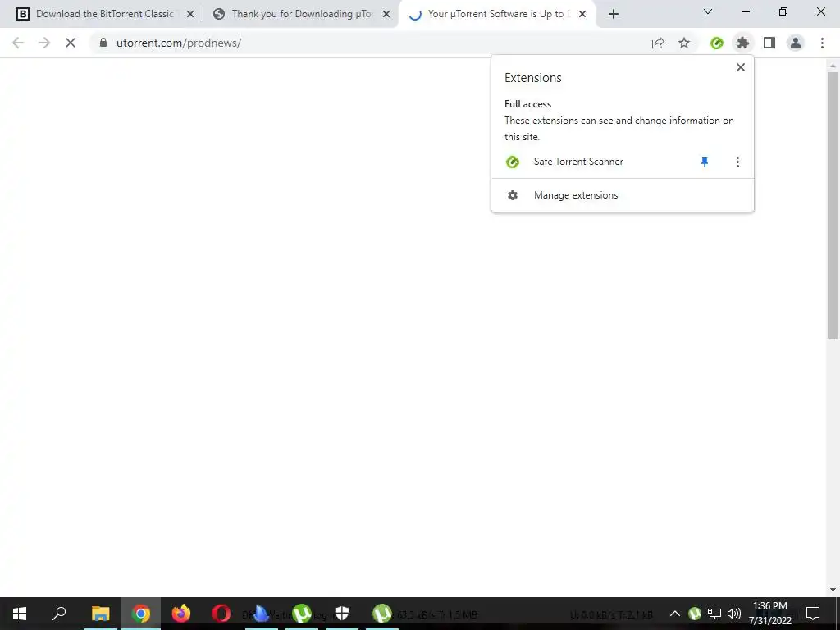840x630 pixels.
Task: Open more actions for Safe Torrent Scanner
Action: (x=737, y=162)
